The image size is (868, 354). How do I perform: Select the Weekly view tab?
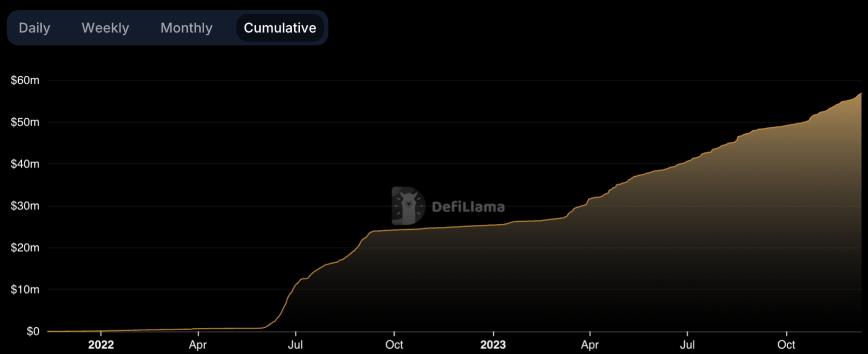[105, 28]
